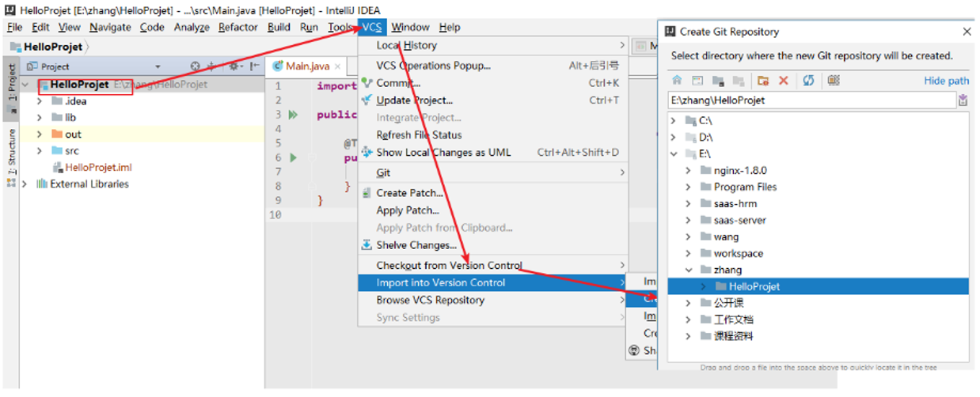
Task: Expand External Libraries node
Action: 25,184
